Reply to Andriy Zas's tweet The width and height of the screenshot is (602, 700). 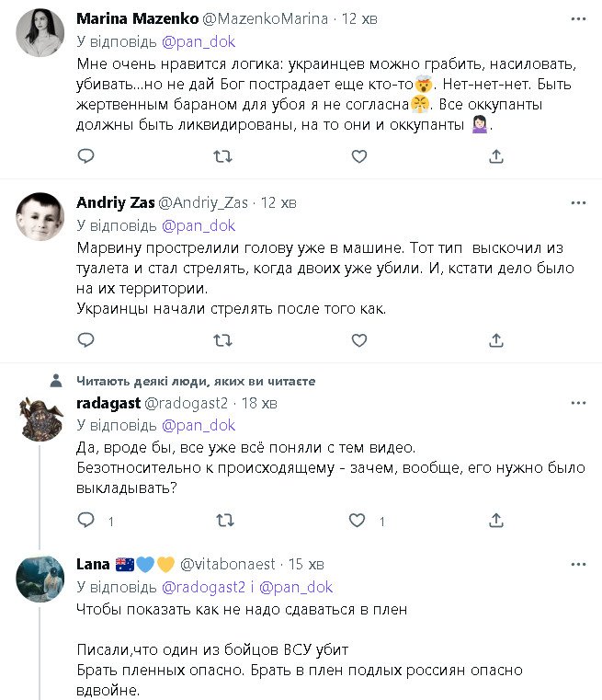(85, 340)
